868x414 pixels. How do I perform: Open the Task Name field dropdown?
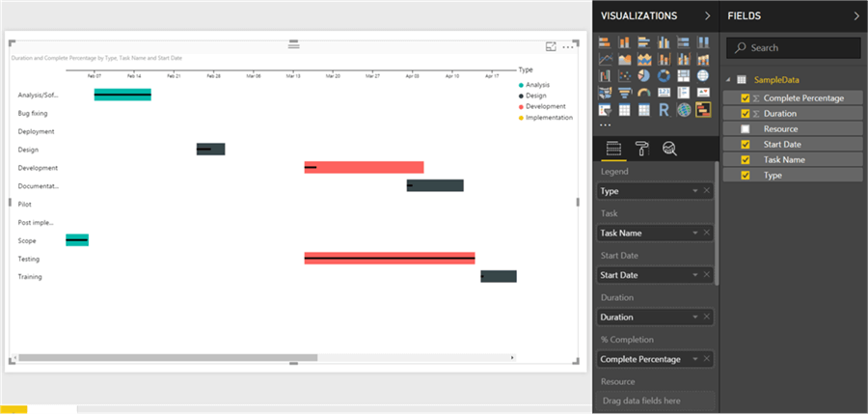coord(695,234)
